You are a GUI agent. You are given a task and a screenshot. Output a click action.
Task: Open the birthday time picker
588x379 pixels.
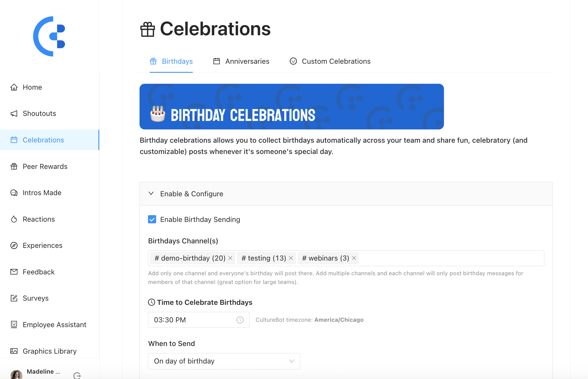198,320
